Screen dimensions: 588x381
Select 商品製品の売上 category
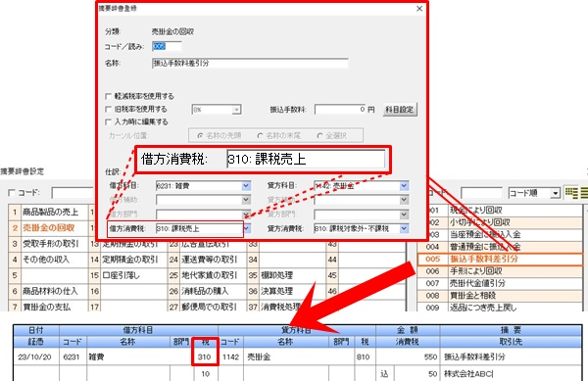click(48, 213)
